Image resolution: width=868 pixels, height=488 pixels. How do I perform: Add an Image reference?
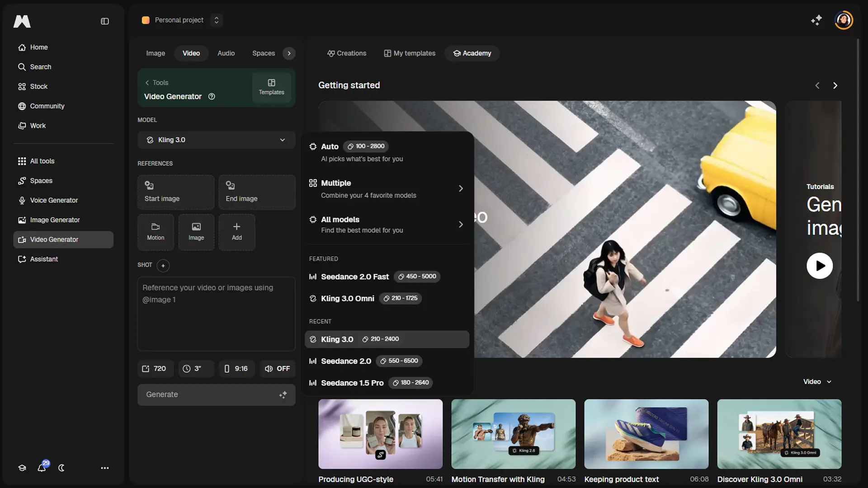point(196,232)
